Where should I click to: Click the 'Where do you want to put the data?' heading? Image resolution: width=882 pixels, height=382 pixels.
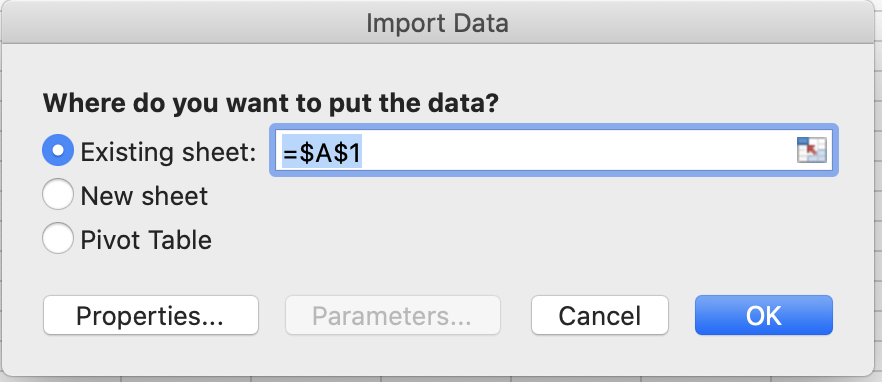pyautogui.click(x=271, y=104)
